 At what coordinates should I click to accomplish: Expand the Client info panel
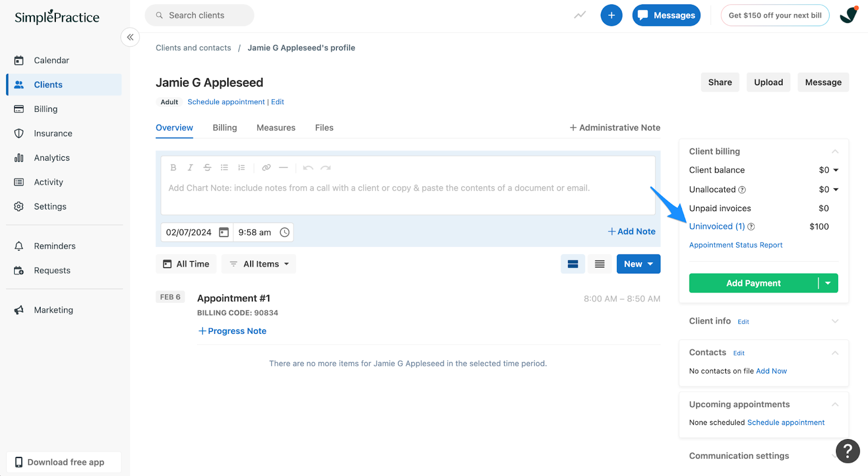835,321
